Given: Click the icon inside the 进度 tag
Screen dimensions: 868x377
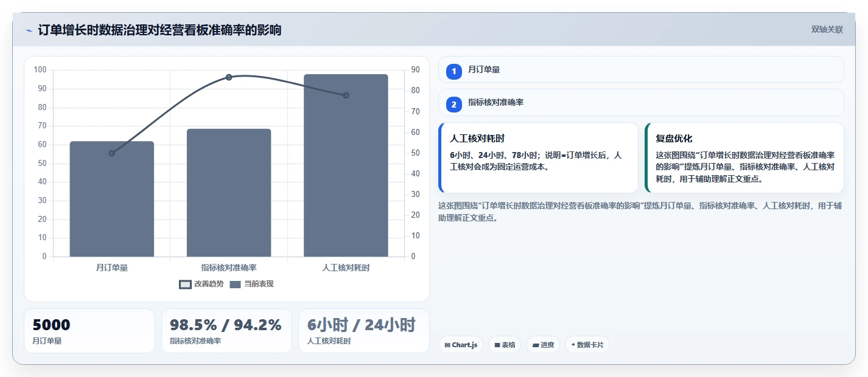Looking at the screenshot, I should (536, 345).
